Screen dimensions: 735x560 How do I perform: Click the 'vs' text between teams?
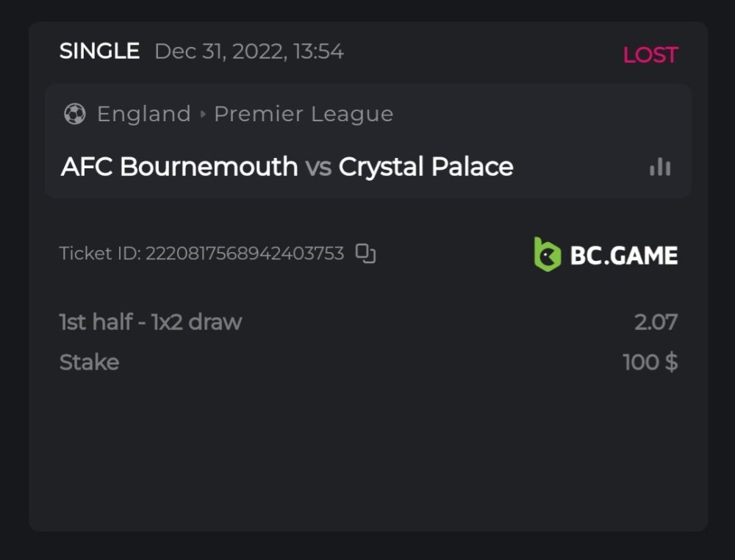(x=318, y=168)
